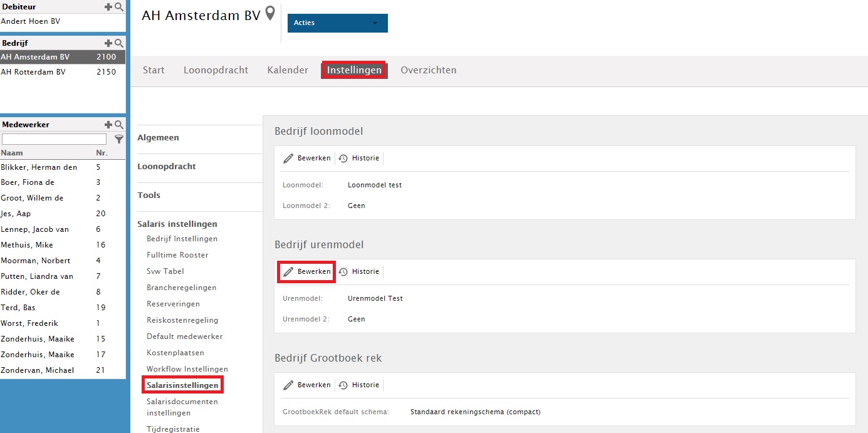The width and height of the screenshot is (868, 433).
Task: Add a new Debiteur with plus icon
Action: 108,6
